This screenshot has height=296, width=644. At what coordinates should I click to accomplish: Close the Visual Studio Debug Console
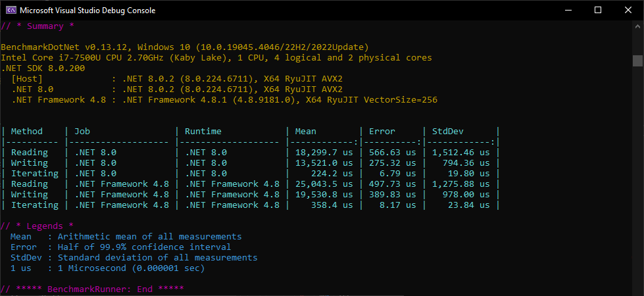(628, 11)
